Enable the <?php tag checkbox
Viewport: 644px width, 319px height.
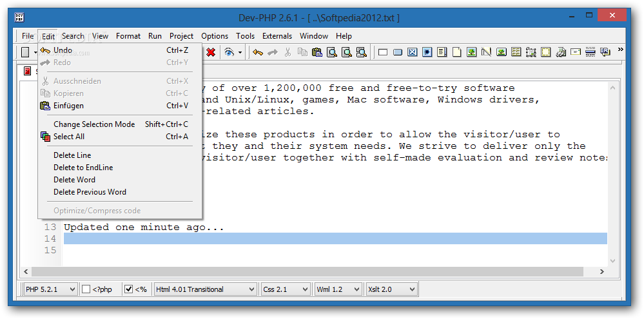coord(86,289)
